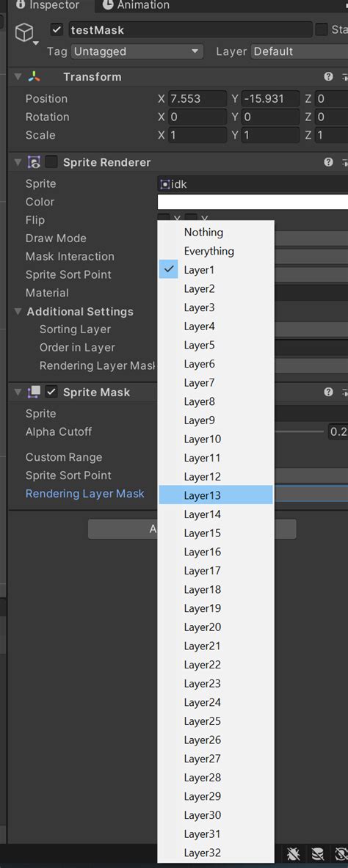The image size is (348, 868).
Task: Open the Tag dropdown showing Untagged
Action: (x=137, y=51)
